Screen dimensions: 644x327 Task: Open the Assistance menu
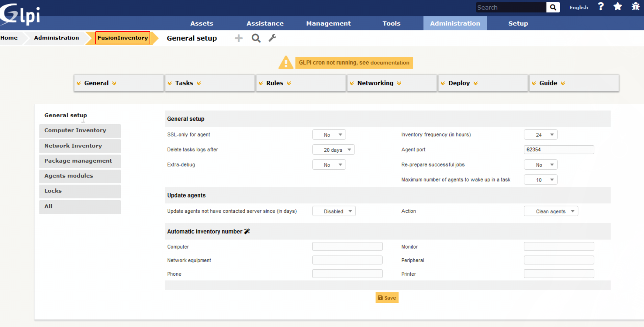click(265, 23)
